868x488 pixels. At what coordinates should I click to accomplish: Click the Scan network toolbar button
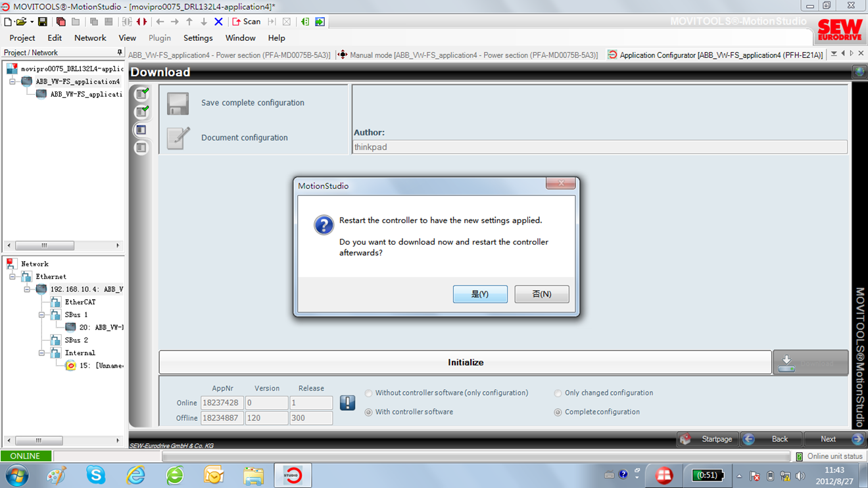point(247,22)
